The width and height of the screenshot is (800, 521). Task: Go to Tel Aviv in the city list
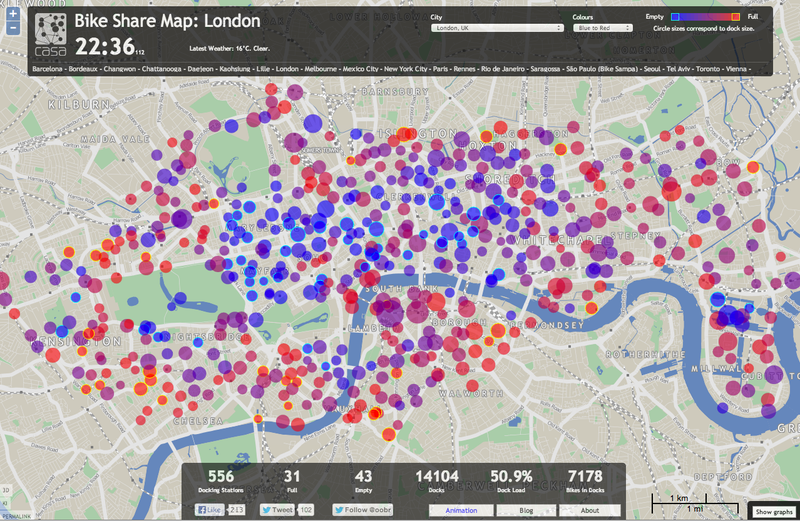(678, 69)
